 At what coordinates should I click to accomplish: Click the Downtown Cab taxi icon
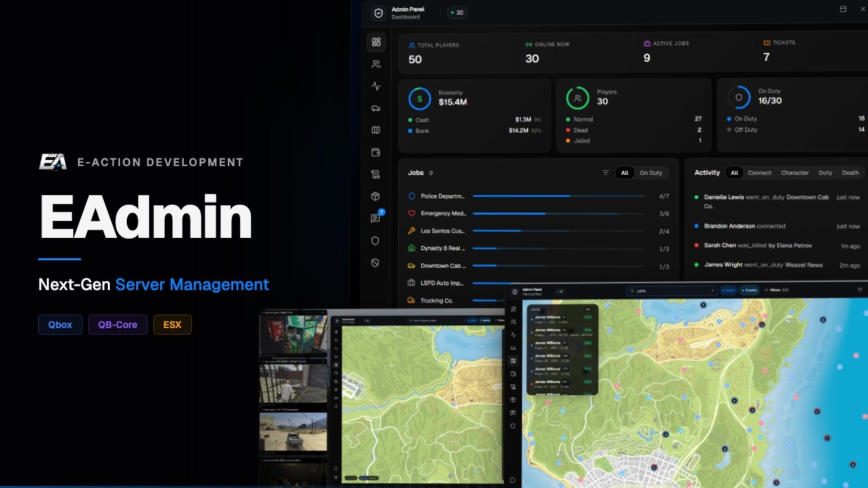(412, 266)
